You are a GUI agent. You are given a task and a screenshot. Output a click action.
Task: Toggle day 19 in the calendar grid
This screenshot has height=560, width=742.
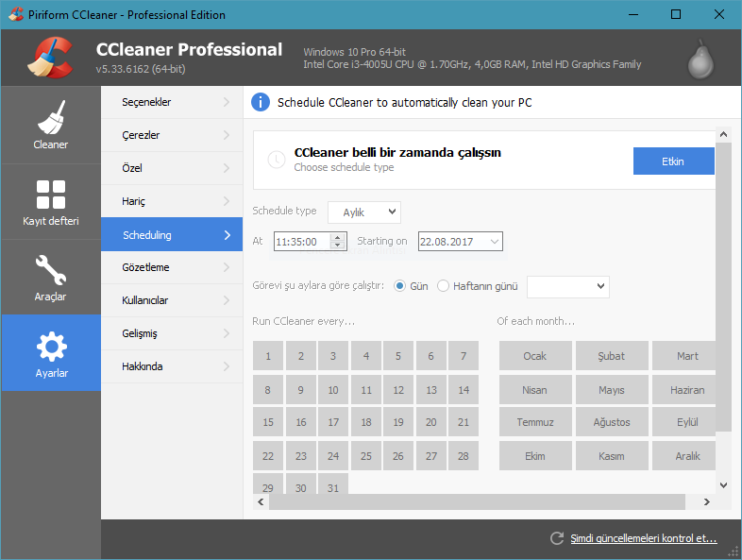click(x=398, y=422)
